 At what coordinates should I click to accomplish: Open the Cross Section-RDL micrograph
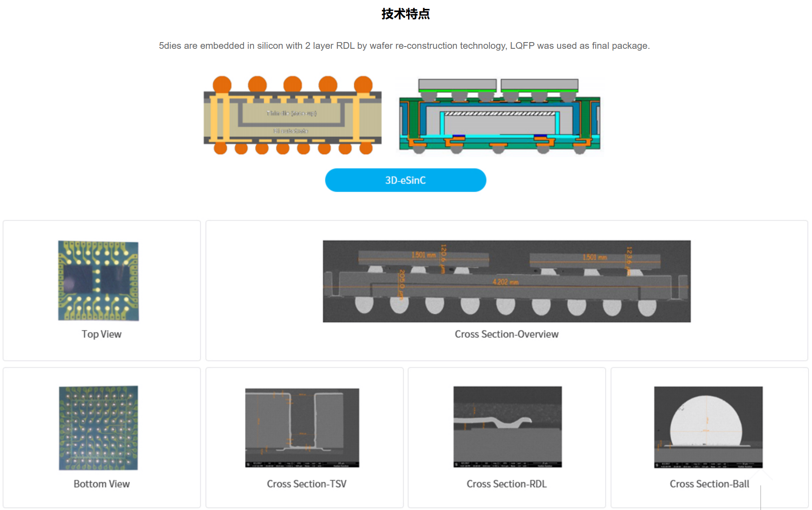click(507, 426)
